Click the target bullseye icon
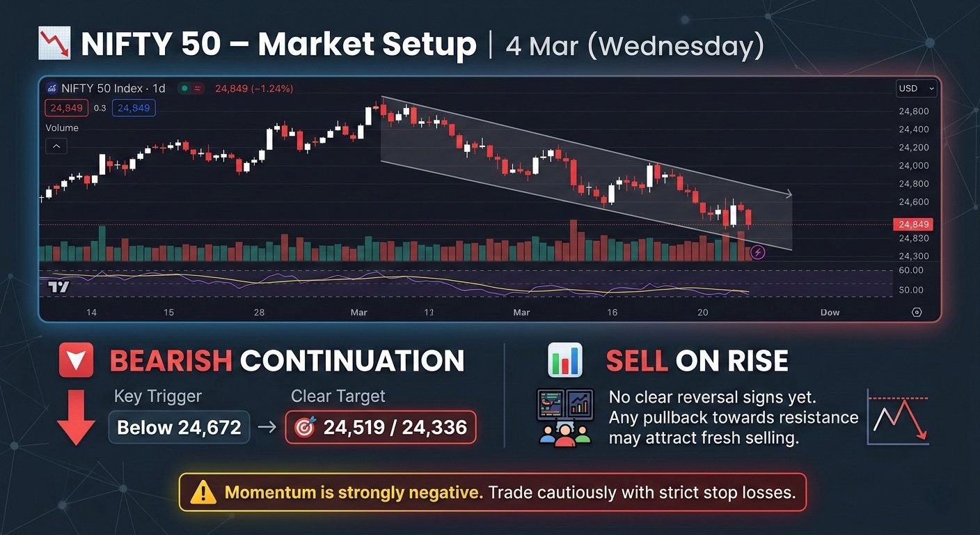Screen dimensions: 980x535 [305, 427]
